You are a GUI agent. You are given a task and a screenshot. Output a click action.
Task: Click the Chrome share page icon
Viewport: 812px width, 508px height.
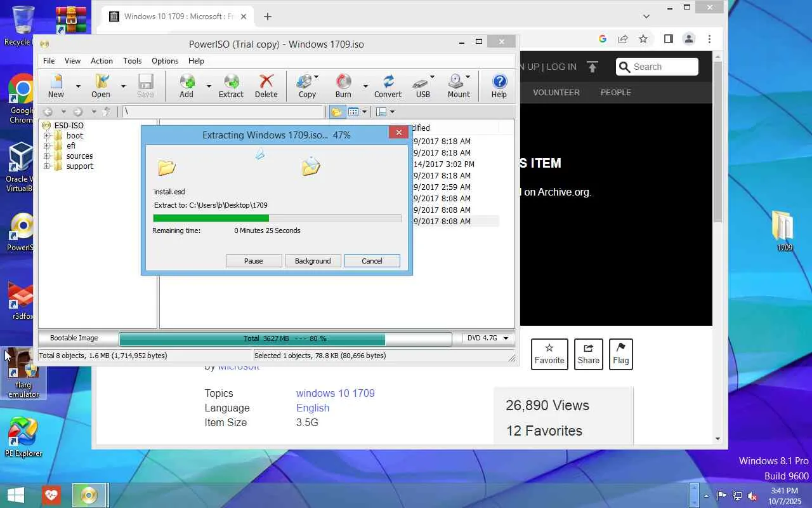pos(623,39)
